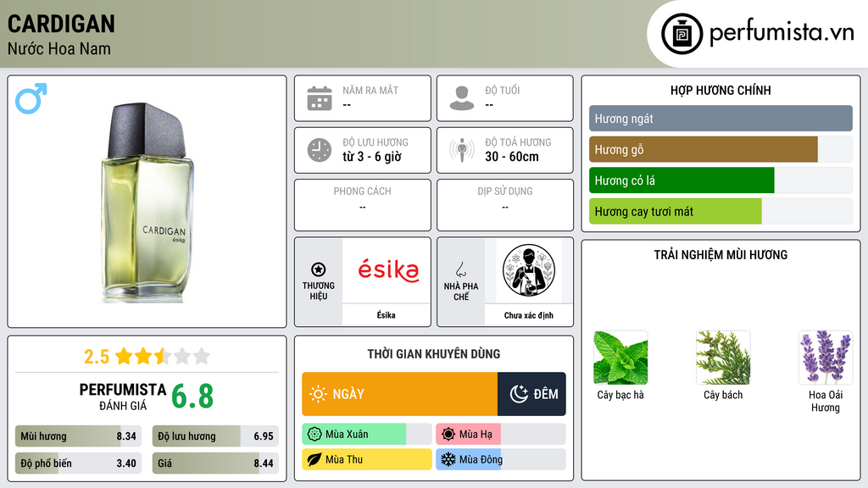Open the perfumista.vn site name link

tap(782, 33)
